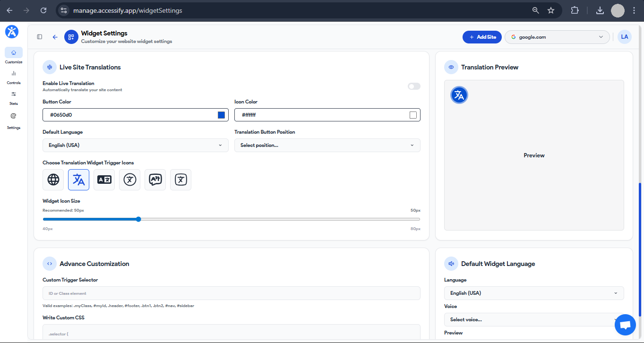The width and height of the screenshot is (644, 343).
Task: Go to Settings in the left sidebar
Action: pyautogui.click(x=14, y=120)
